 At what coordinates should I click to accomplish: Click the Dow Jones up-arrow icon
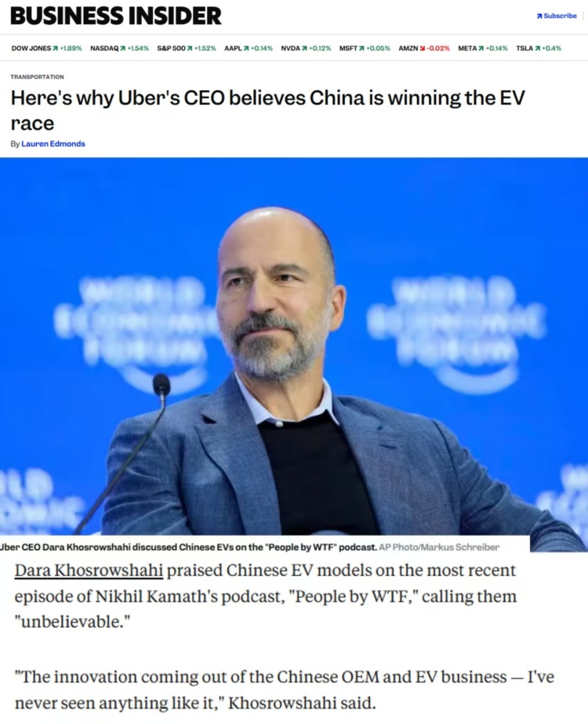[56, 49]
